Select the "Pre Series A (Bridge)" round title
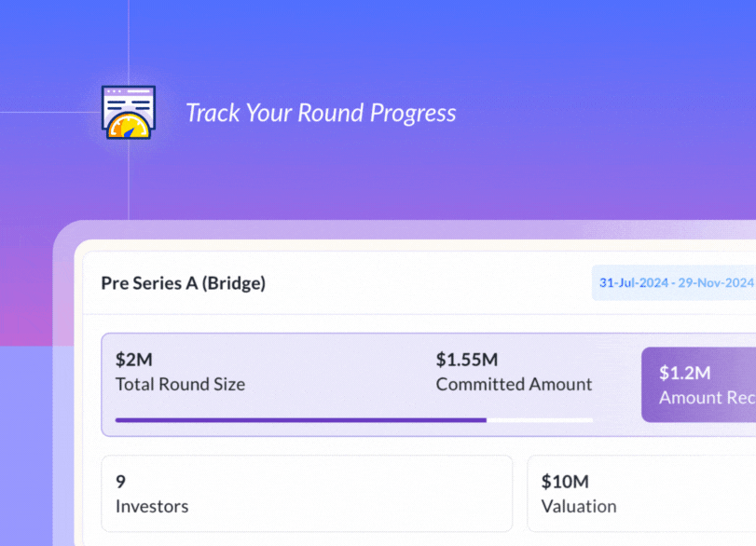This screenshot has height=546, width=756. coord(184,283)
